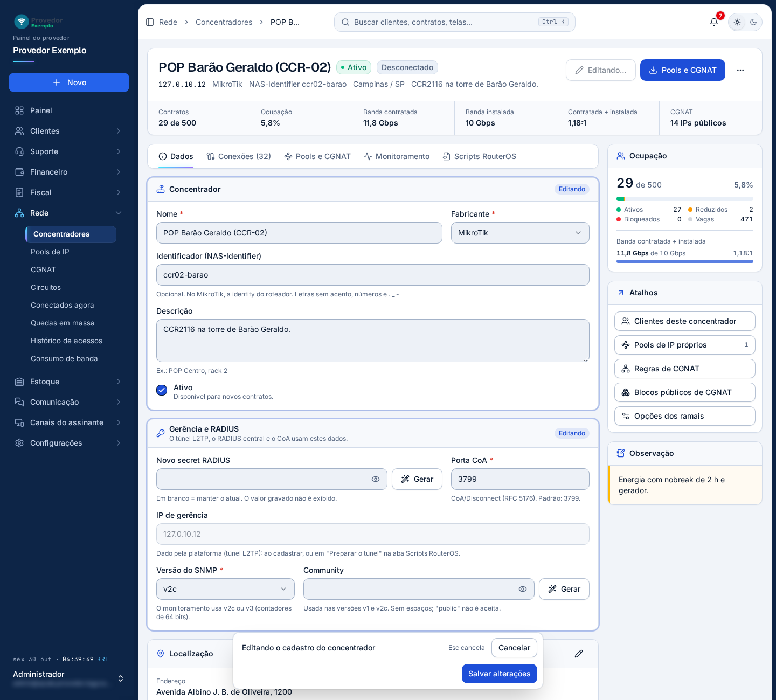
Task: Go to Concentradores breadcrumb
Action: tap(224, 22)
